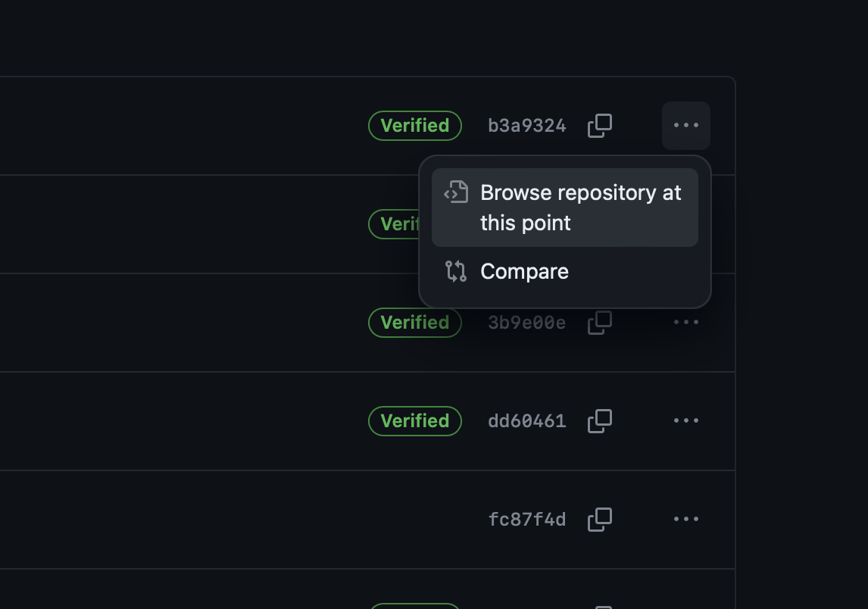Viewport: 868px width, 609px height.
Task: Click the ellipsis menu next to fc87f4d
Action: [x=685, y=519]
